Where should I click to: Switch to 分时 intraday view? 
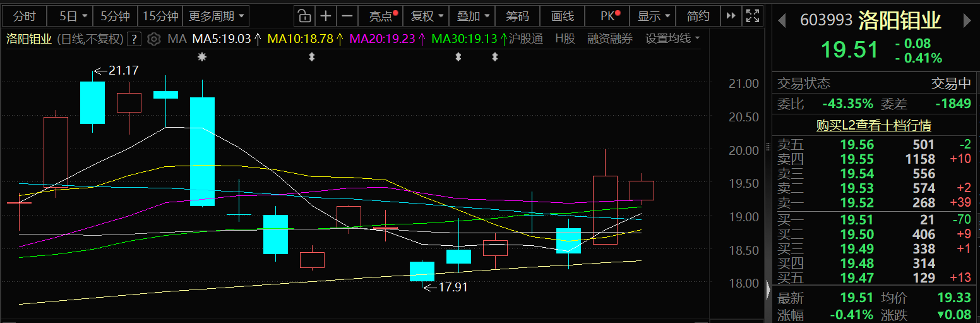click(25, 16)
